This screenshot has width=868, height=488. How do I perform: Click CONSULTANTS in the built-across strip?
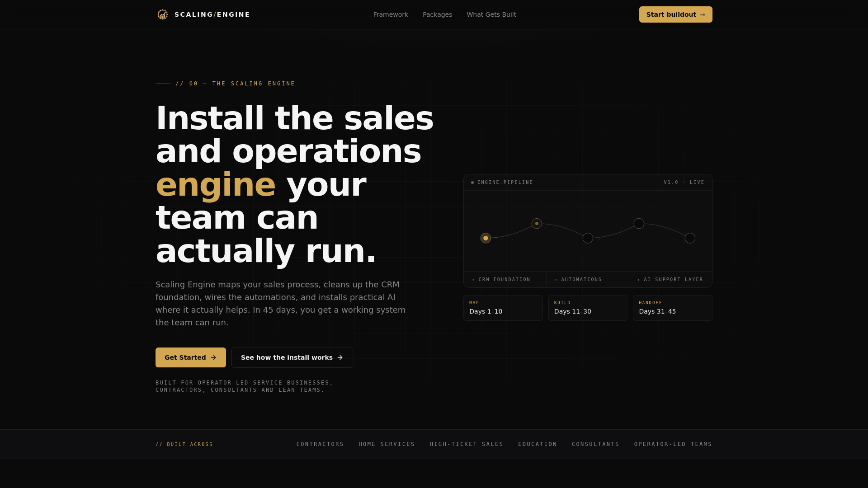595,444
